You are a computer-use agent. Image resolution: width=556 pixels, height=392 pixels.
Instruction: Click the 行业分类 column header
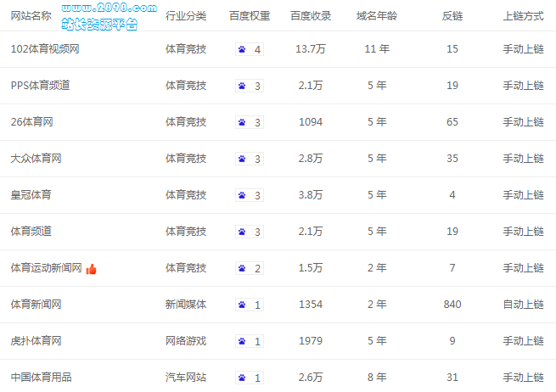(x=186, y=16)
